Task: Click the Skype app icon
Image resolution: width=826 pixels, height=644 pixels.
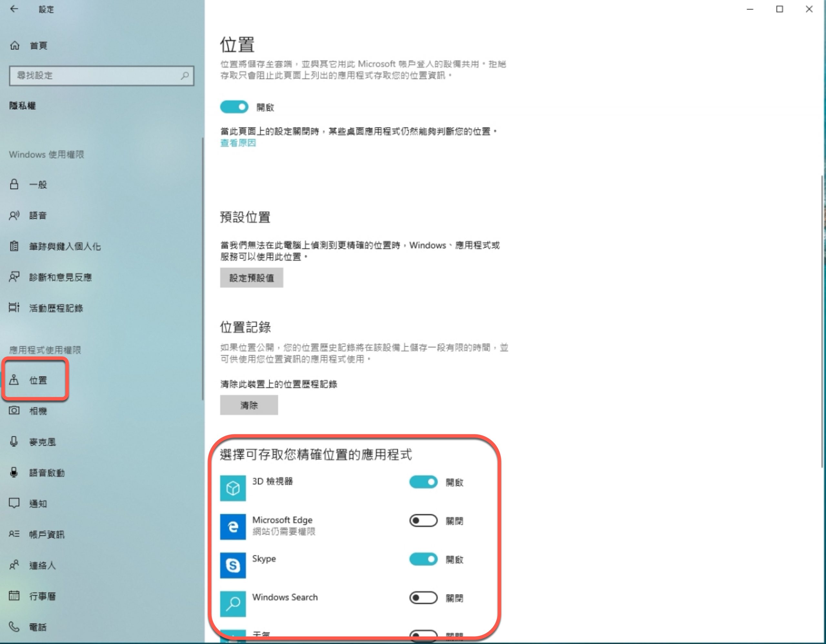Action: 233,565
